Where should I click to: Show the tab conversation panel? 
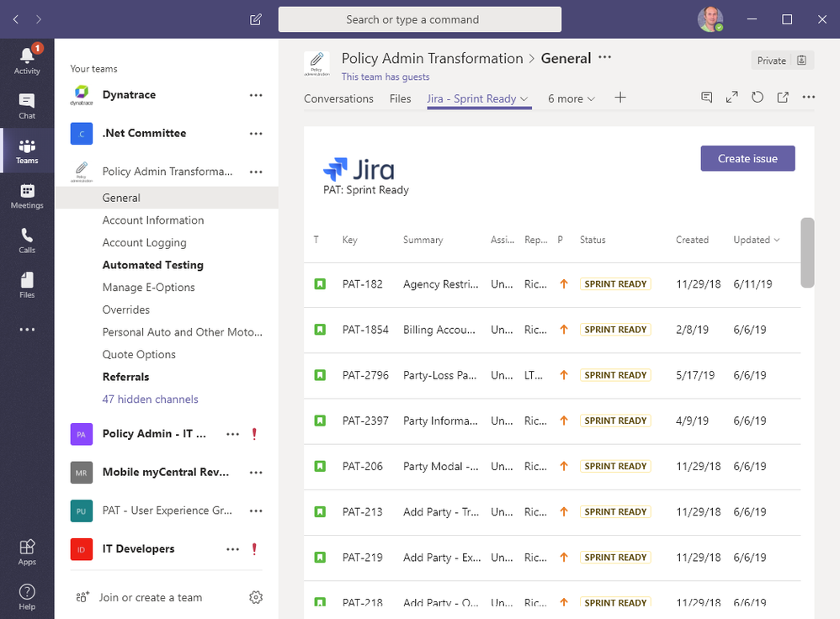click(707, 98)
